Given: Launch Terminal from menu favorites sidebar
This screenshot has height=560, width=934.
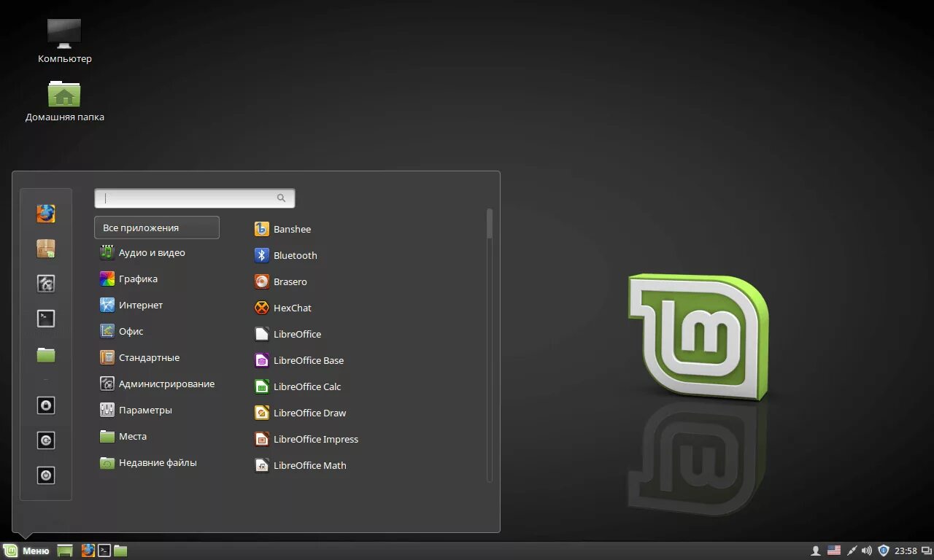Looking at the screenshot, I should [46, 319].
